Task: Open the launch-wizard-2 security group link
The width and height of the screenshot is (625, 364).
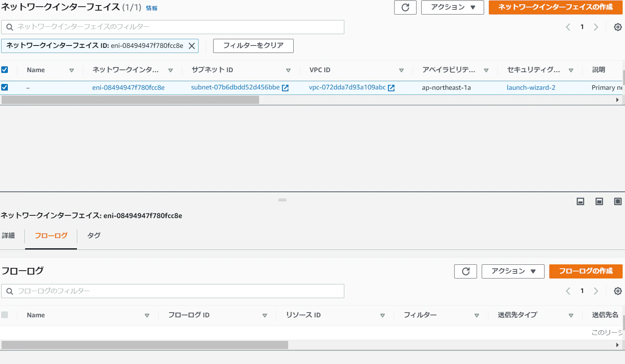Action: pos(531,88)
